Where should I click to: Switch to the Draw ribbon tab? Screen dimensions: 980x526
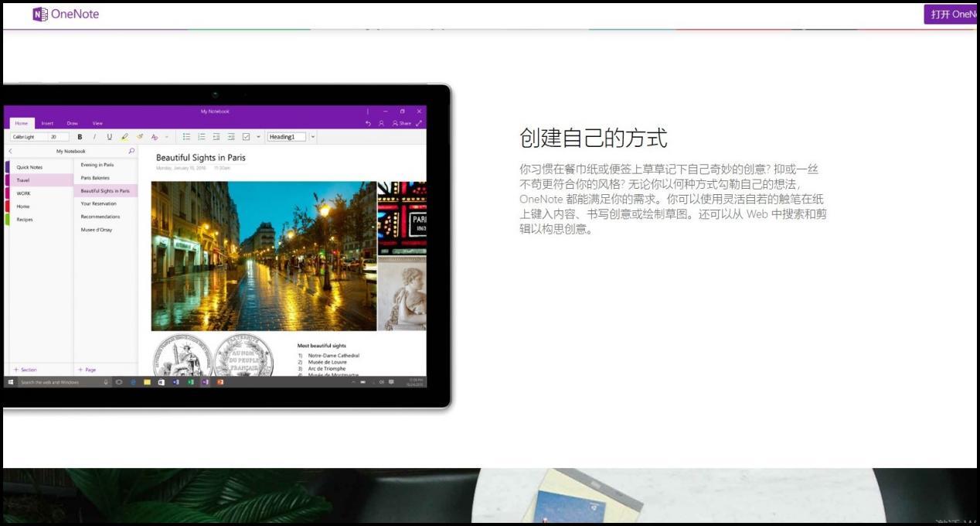point(72,123)
